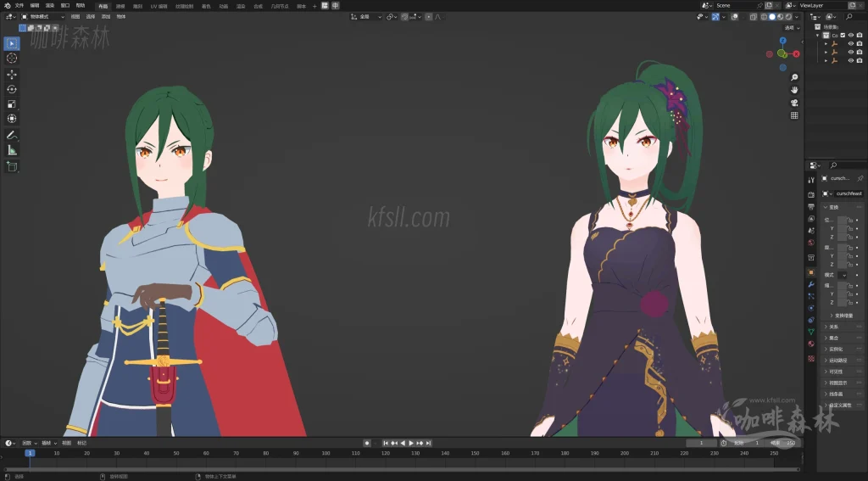This screenshot has height=481, width=868.
Task: Select the Add Cube tool
Action: pos(12,166)
